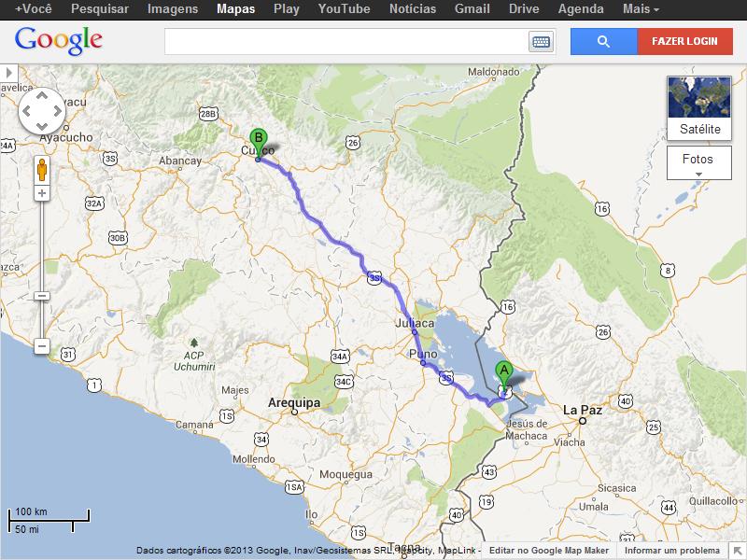Screen dimensions: 747x560
Task: Pan the map up with arrow
Action: coord(42,96)
